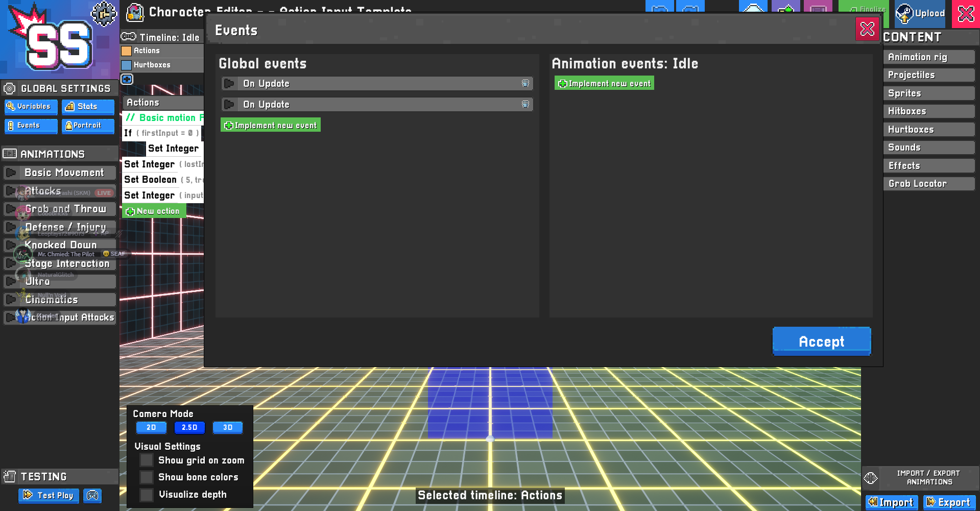Screen dimensions: 980x511
Task: Open the Portrait settings
Action: [88, 126]
